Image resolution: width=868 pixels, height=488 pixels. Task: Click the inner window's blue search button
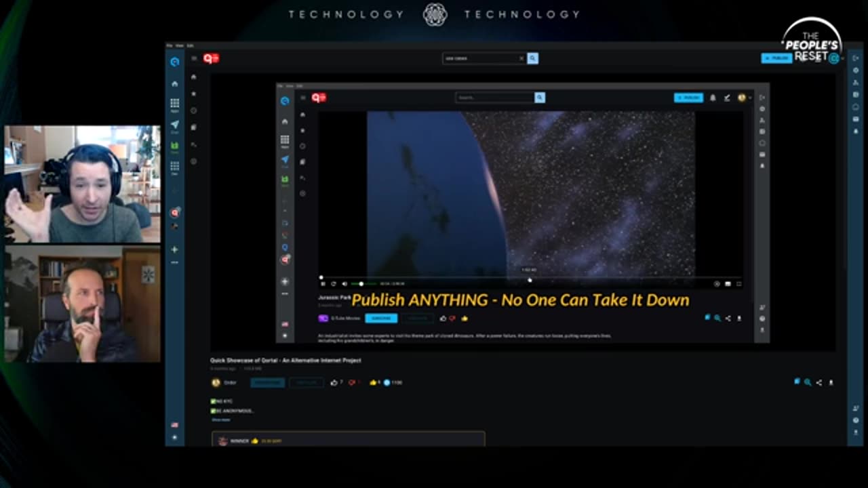[x=540, y=98]
